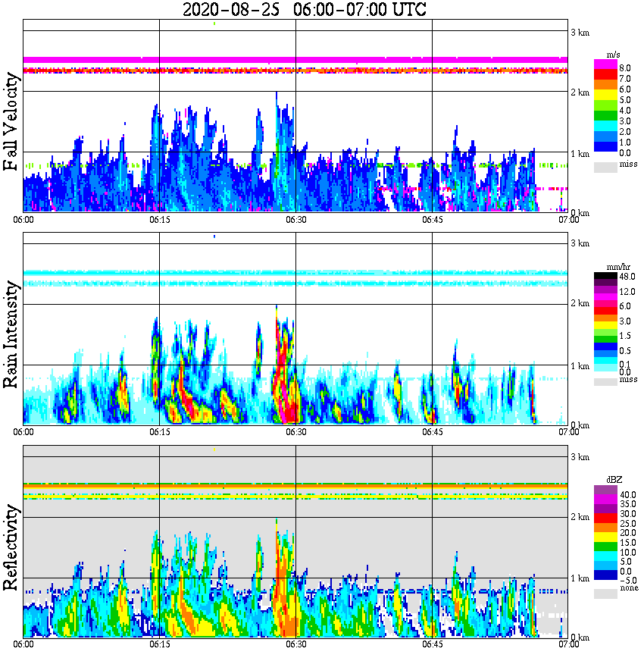Select the cyan 2.0 m/s legend swatch
Viewport: 644px width, 658px height.
click(x=605, y=127)
